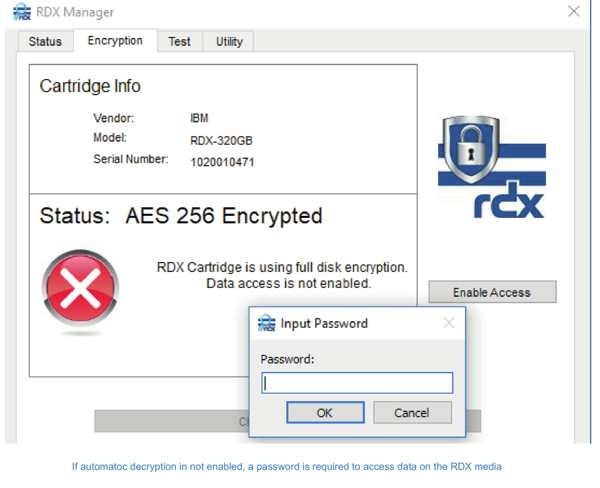
Task: Close the Input Password dialog
Action: pos(448,323)
